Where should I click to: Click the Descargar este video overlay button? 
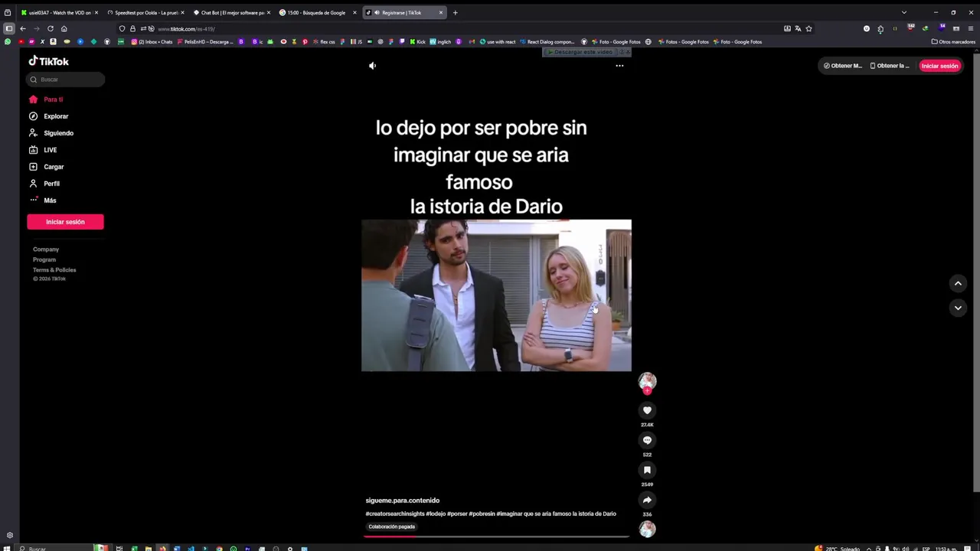point(580,52)
